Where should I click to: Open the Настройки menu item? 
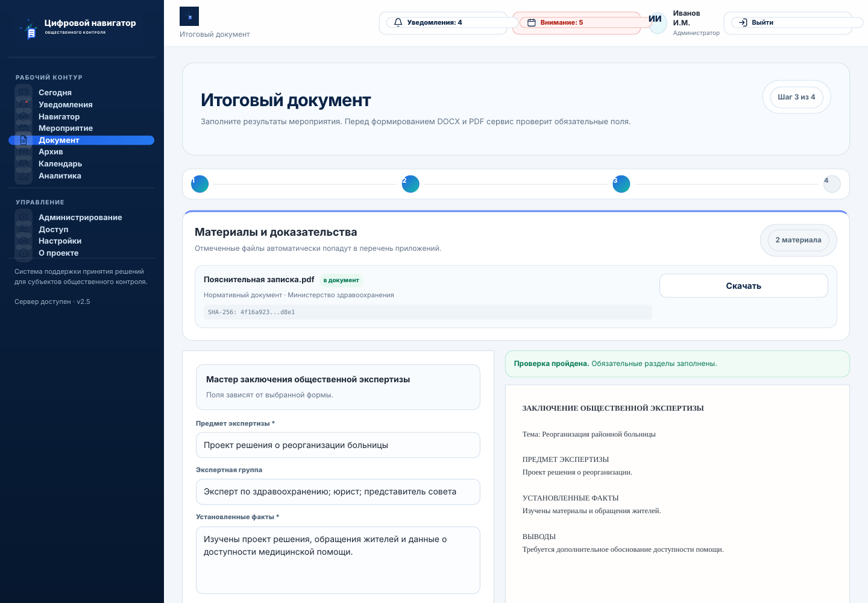click(x=81, y=241)
